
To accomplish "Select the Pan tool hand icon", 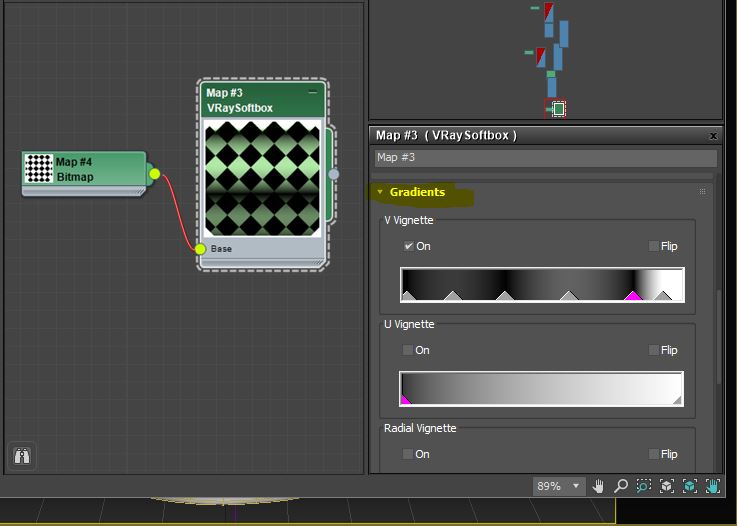I will (599, 486).
